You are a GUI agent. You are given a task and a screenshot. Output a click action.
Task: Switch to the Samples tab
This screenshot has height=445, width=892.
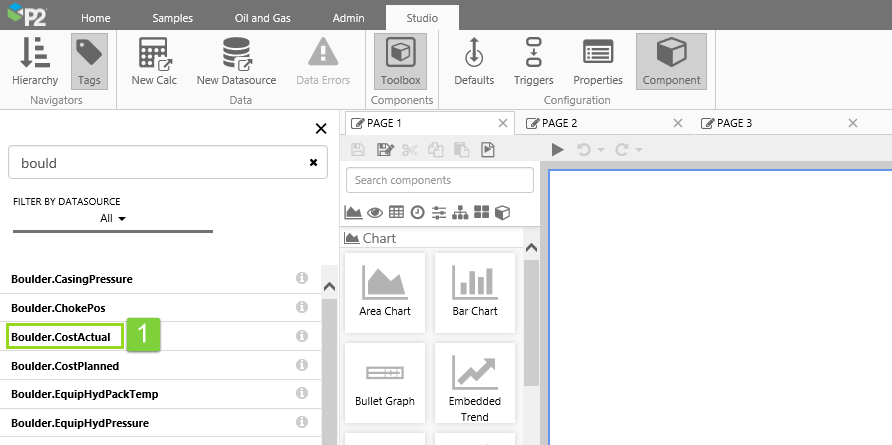pos(172,18)
